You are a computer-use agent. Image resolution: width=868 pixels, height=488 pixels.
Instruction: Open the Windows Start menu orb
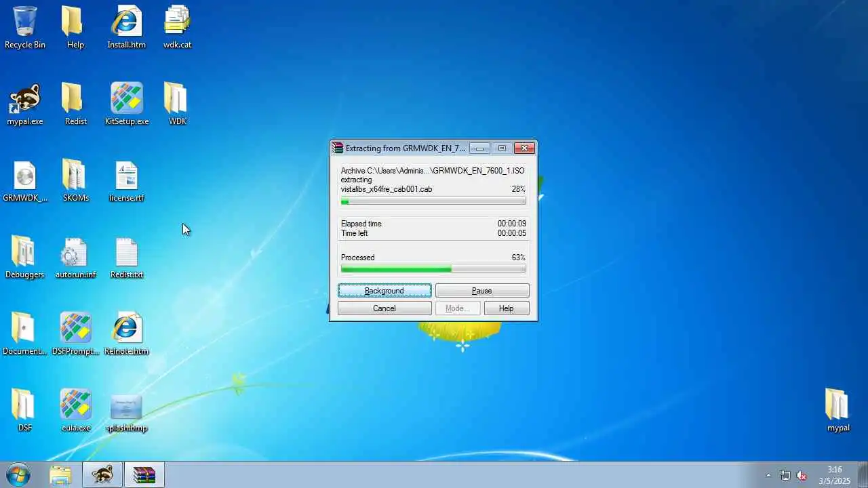(x=17, y=475)
